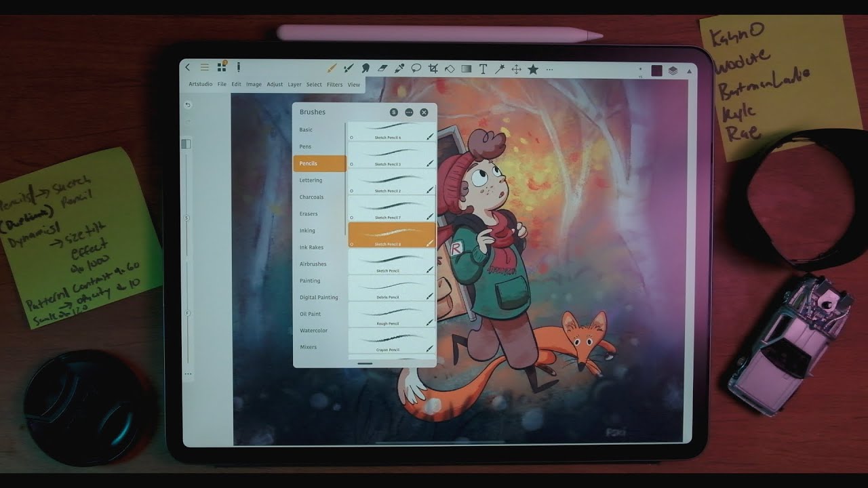Select the Debris Pencil brush

tap(392, 287)
